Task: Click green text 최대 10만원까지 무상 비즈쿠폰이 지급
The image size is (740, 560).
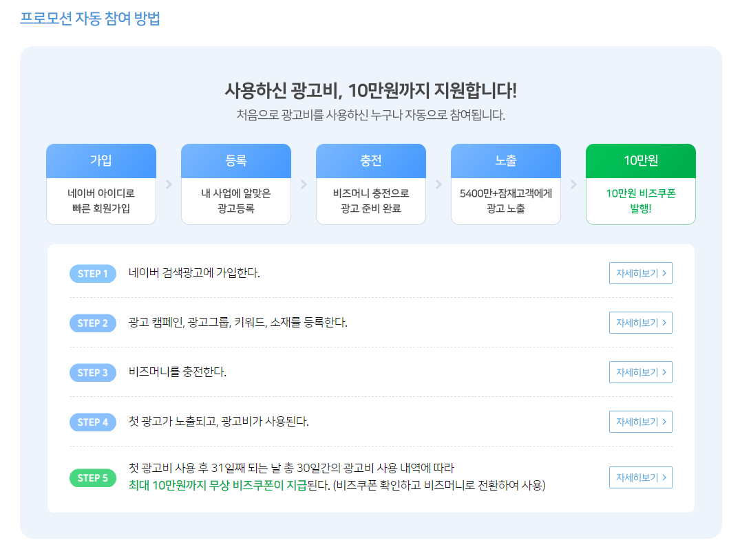Action: click(x=218, y=485)
